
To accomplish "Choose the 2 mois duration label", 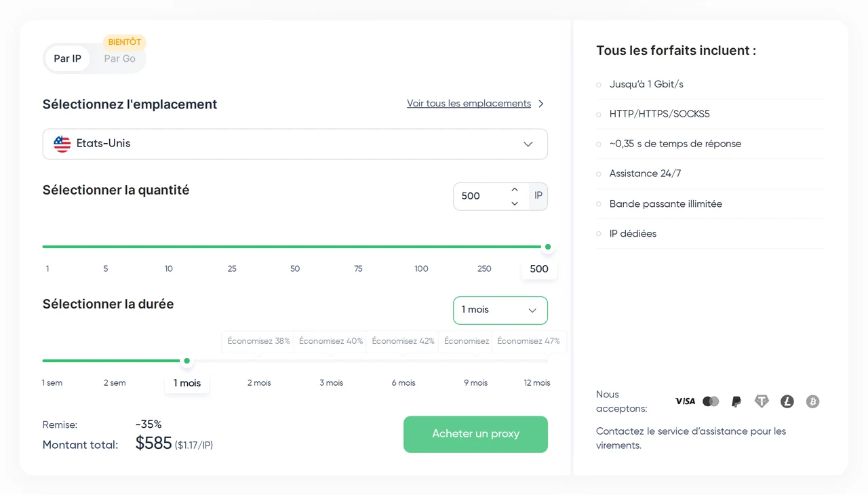I will (259, 383).
